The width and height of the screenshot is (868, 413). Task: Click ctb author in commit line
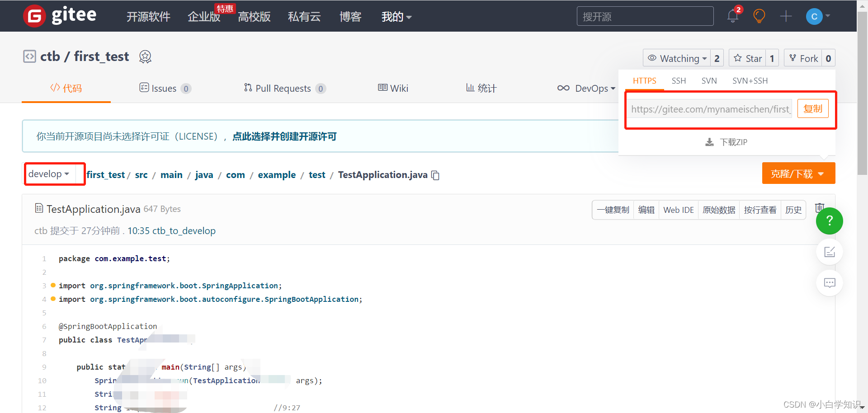tap(41, 231)
